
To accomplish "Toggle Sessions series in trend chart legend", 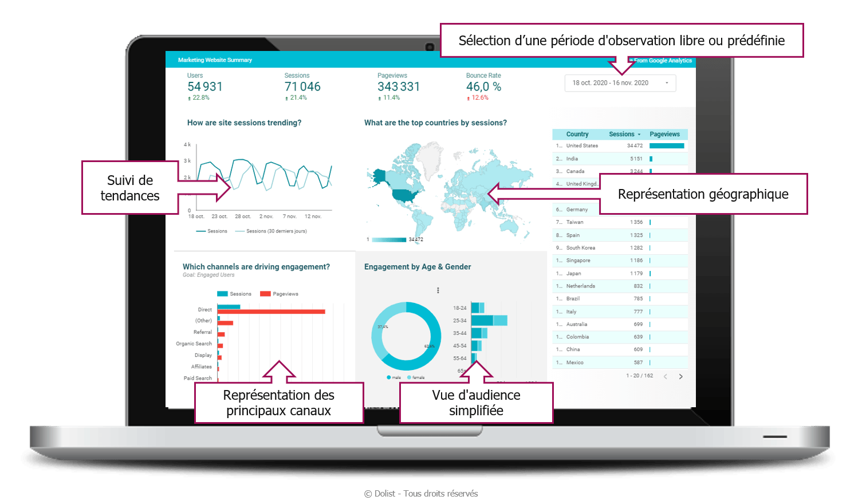I will 211,231.
